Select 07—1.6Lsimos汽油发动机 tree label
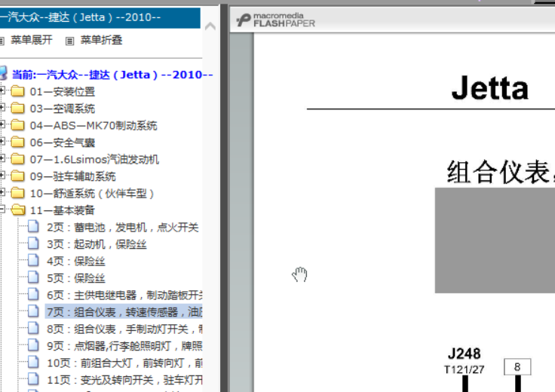Viewport: 555px width, 392px height. [x=94, y=160]
